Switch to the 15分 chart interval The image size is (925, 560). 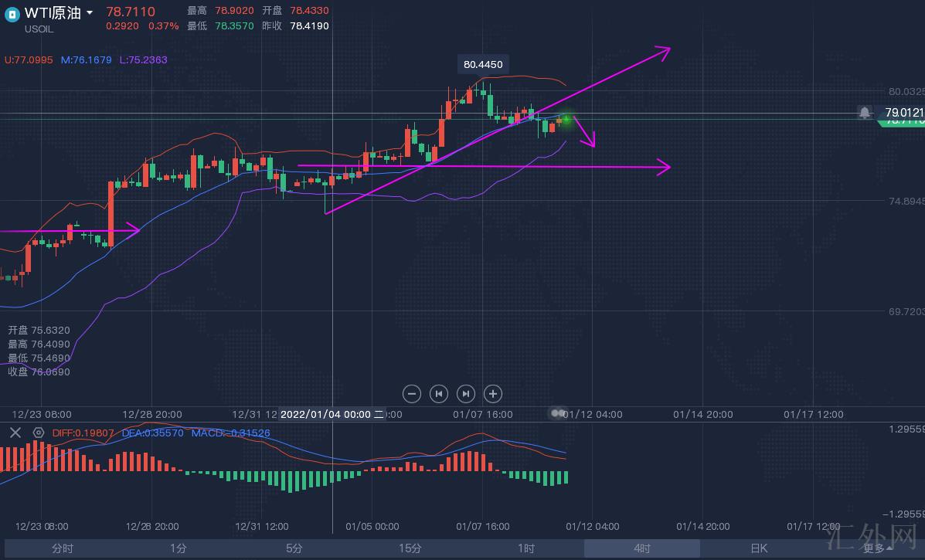click(x=410, y=548)
